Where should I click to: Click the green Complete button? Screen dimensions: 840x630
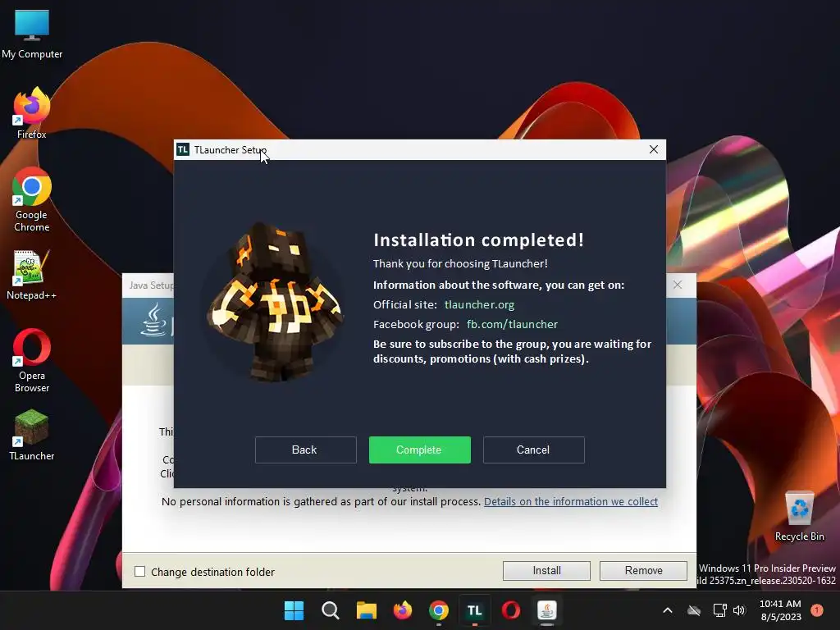[419, 450]
